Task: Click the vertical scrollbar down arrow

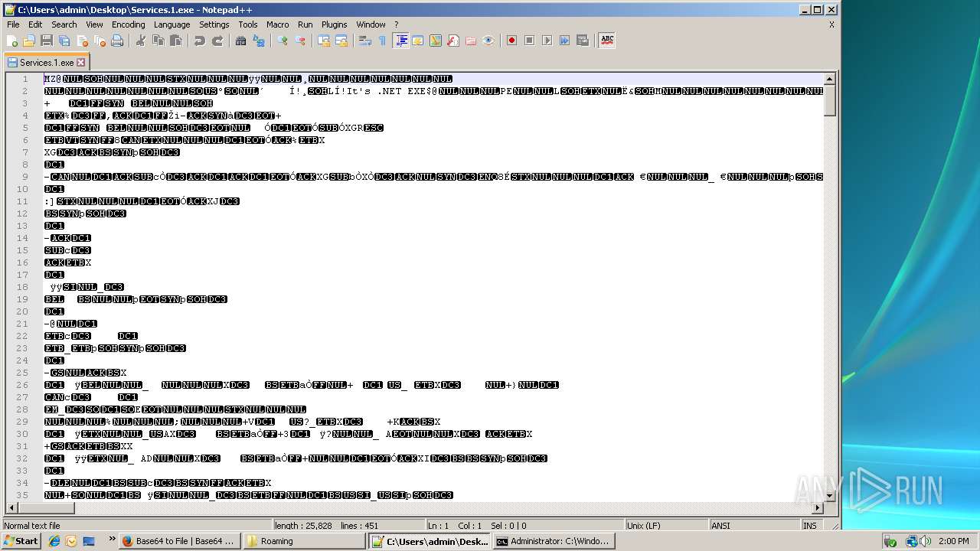Action: [829, 495]
